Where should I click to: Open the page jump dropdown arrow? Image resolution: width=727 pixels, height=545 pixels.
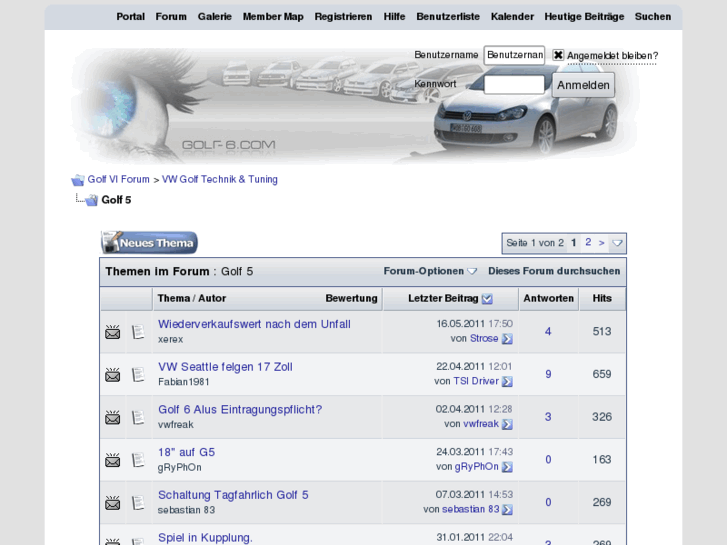617,243
